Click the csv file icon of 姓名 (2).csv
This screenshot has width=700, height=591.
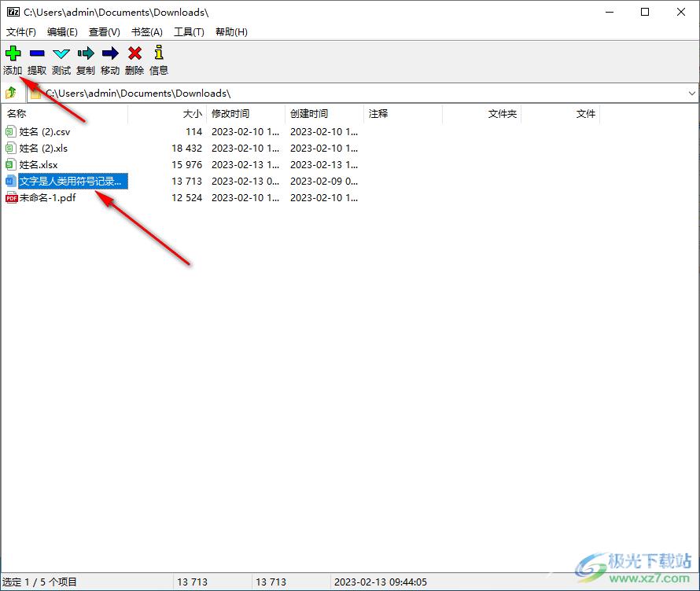click(11, 131)
